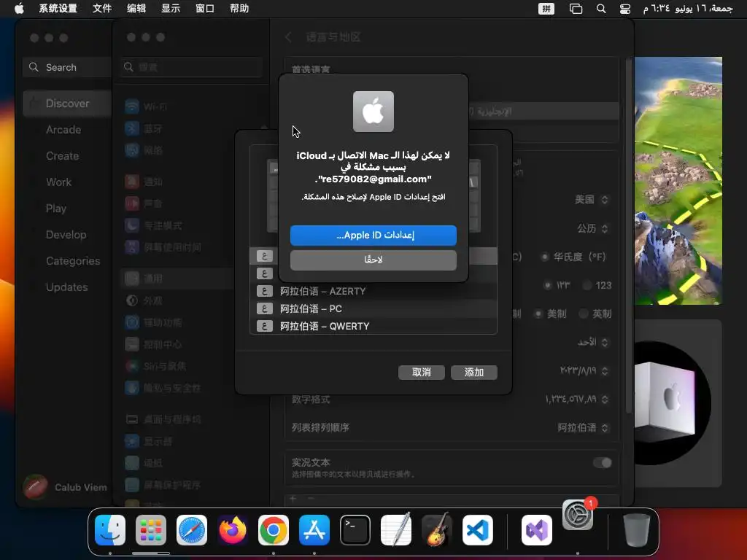This screenshot has width=747, height=560.
Task: Select the 华氏度 (°F) radio button
Action: 544,257
